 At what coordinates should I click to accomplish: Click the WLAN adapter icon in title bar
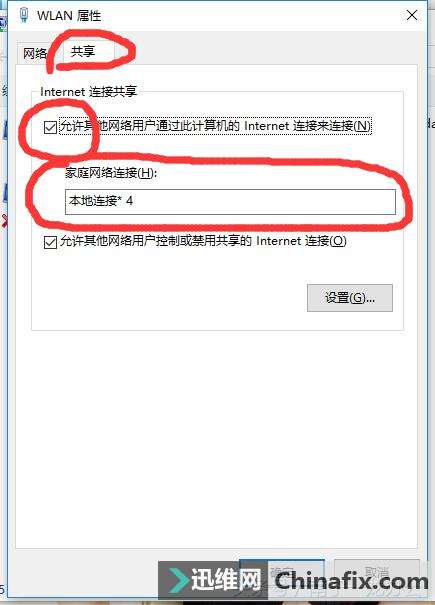(24, 15)
